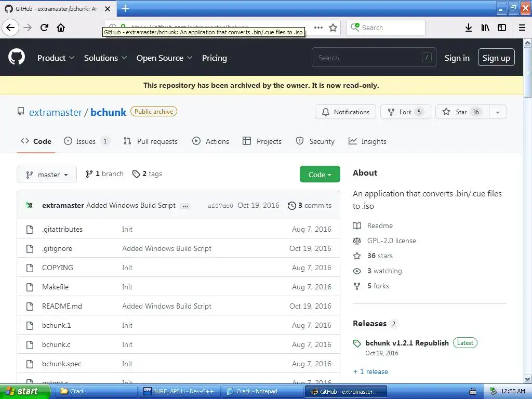Bookmark this page with the star icon
This screenshot has height=399, width=532.
pyautogui.click(x=333, y=28)
